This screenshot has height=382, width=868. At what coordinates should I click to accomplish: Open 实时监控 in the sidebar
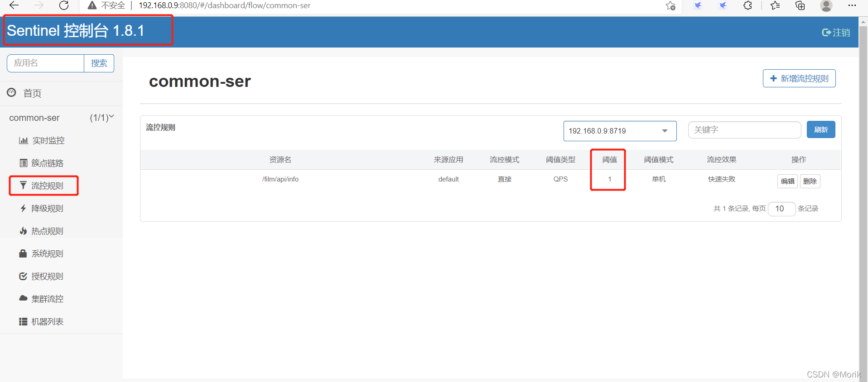pyautogui.click(x=48, y=140)
